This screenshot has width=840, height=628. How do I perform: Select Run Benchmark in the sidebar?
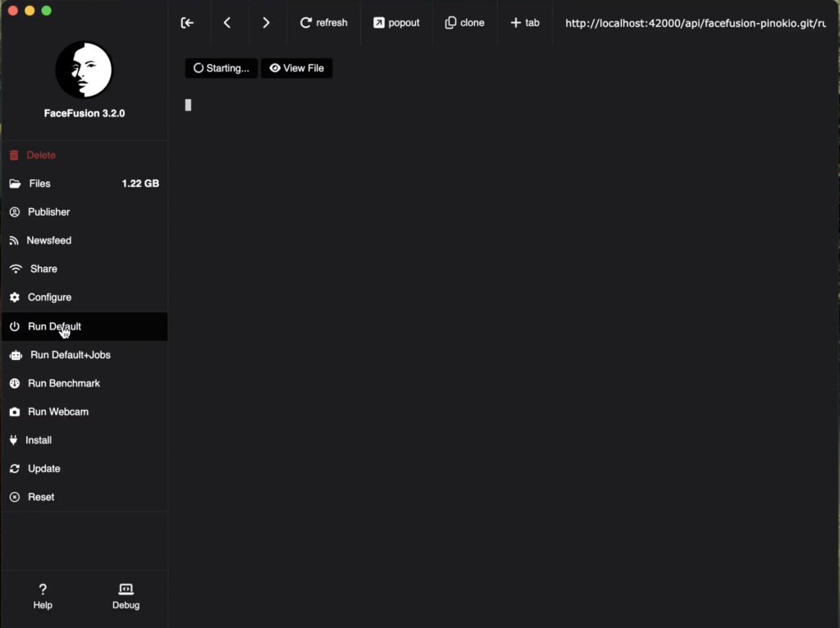pyautogui.click(x=84, y=384)
